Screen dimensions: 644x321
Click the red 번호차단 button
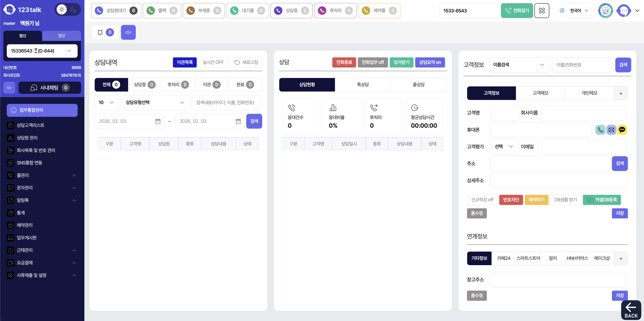tap(511, 200)
